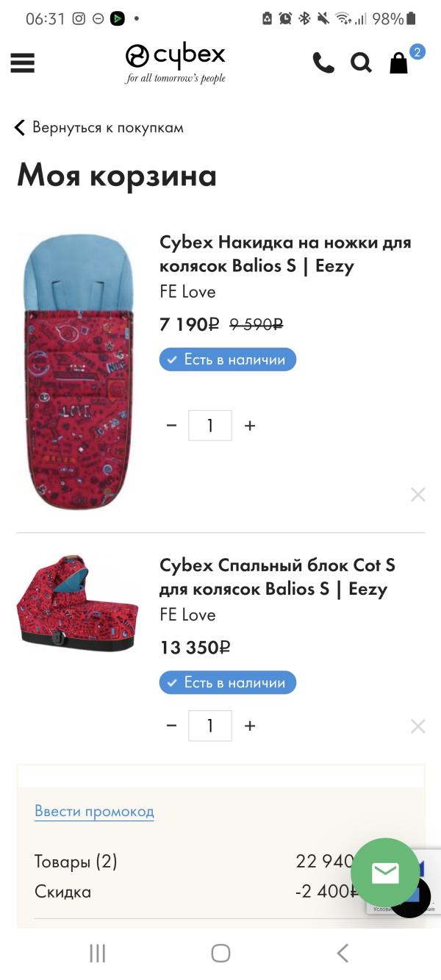Screen dimensions: 441x980
Task: Open search with the magnifier icon
Action: [361, 62]
